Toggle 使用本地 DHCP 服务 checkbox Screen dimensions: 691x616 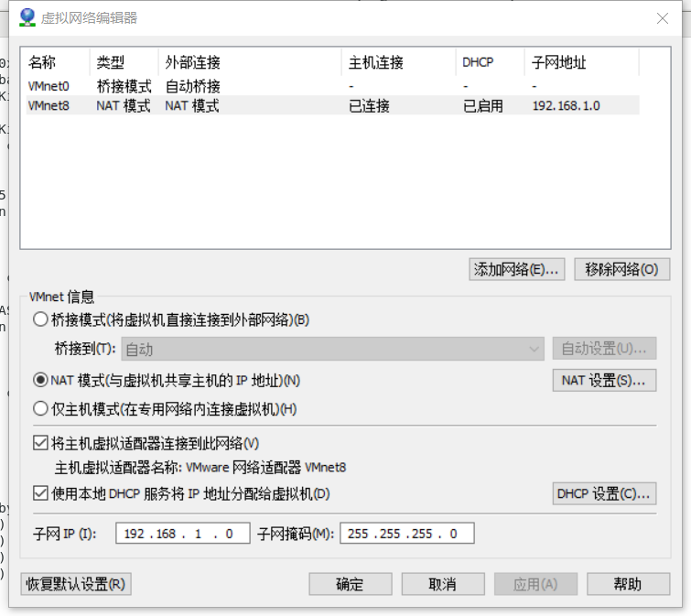pyautogui.click(x=40, y=493)
